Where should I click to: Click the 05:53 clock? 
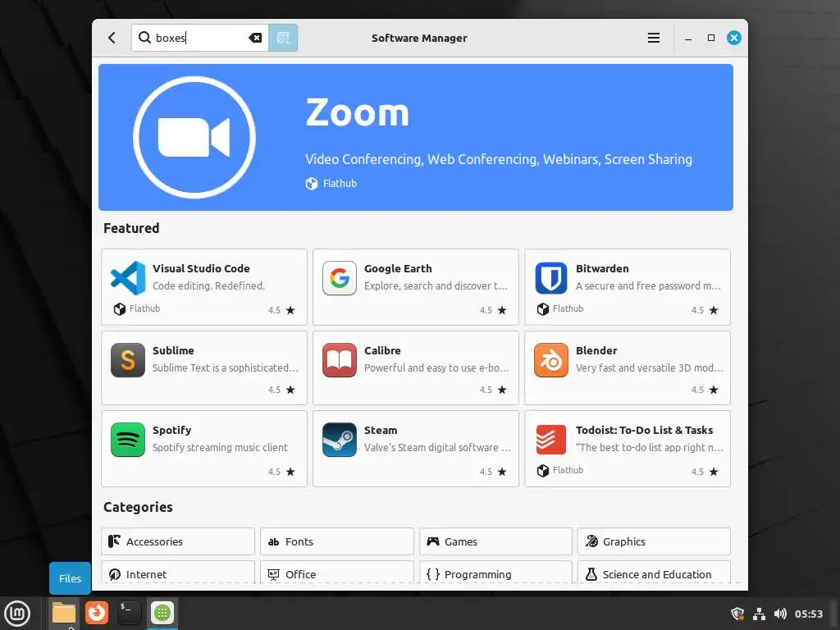click(808, 614)
